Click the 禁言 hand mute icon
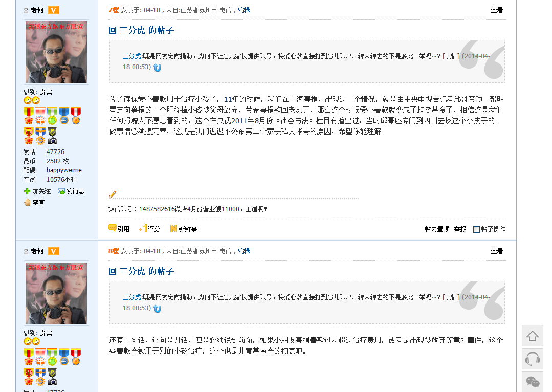 28,202
